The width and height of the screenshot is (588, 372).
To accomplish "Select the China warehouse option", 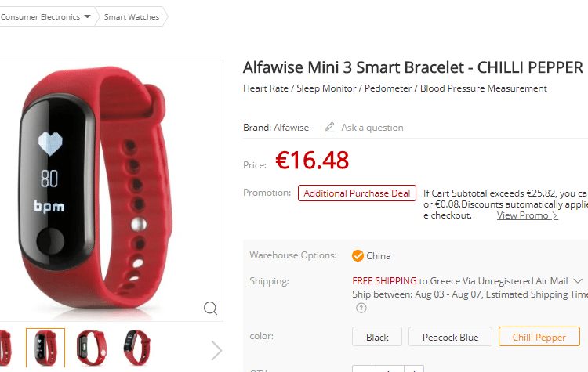I will tap(372, 255).
